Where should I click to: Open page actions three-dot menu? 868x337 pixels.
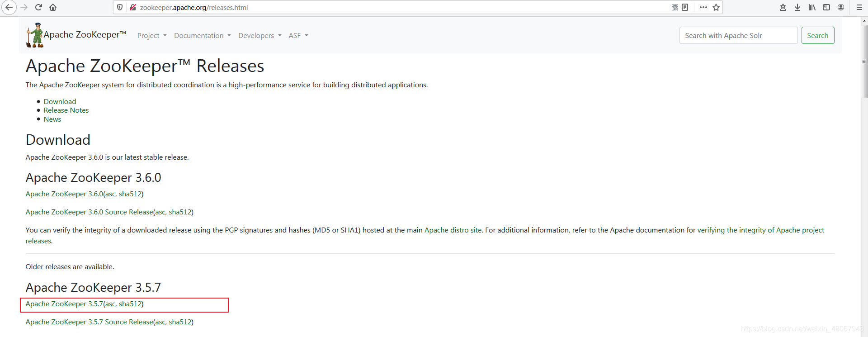(703, 7)
